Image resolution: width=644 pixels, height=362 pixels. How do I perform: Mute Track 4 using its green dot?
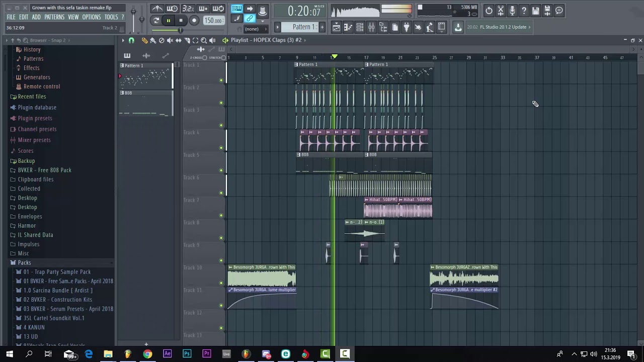tap(221, 148)
